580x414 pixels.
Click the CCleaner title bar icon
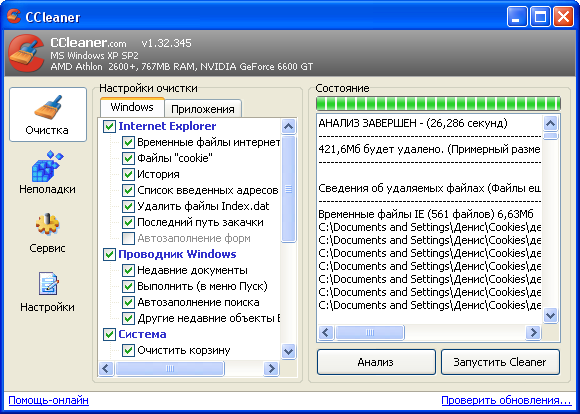14,16
